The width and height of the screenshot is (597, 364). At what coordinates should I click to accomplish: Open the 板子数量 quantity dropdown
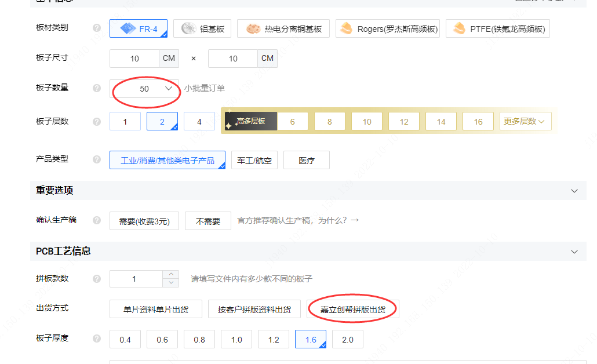(144, 89)
